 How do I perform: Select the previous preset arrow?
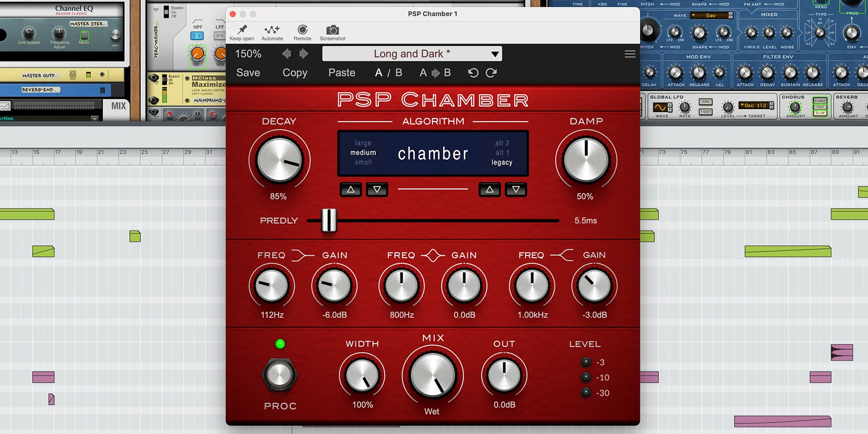pos(285,54)
